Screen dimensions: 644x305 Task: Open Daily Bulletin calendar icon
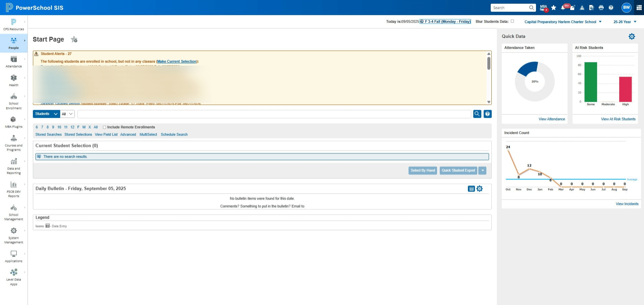[471, 189]
